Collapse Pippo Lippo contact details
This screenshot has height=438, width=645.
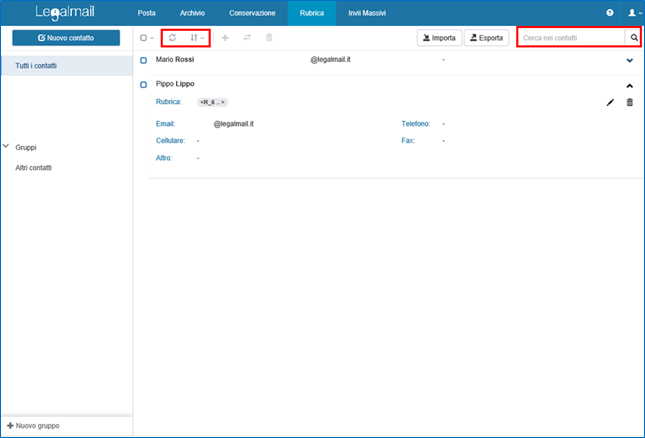pyautogui.click(x=629, y=86)
